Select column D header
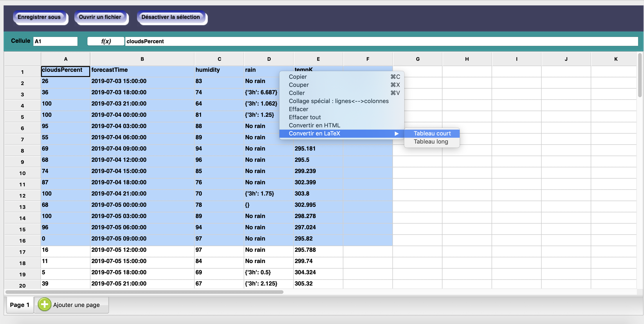Image resolution: width=644 pixels, height=324 pixels. point(269,59)
